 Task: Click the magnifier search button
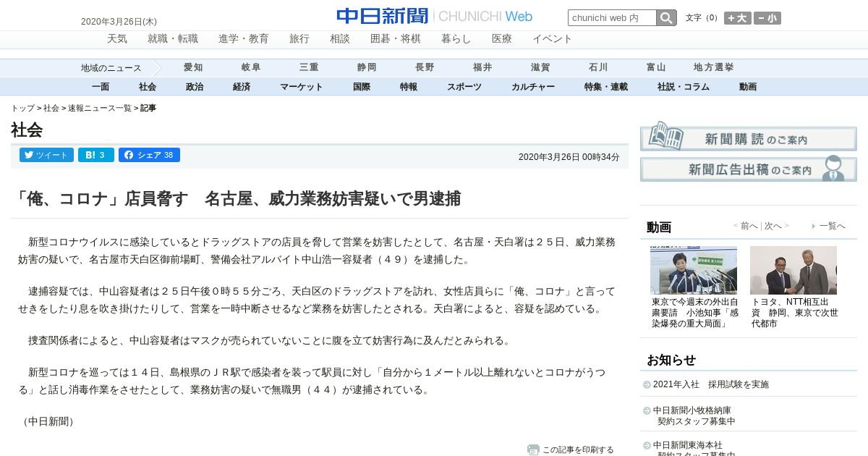pyautogui.click(x=666, y=18)
